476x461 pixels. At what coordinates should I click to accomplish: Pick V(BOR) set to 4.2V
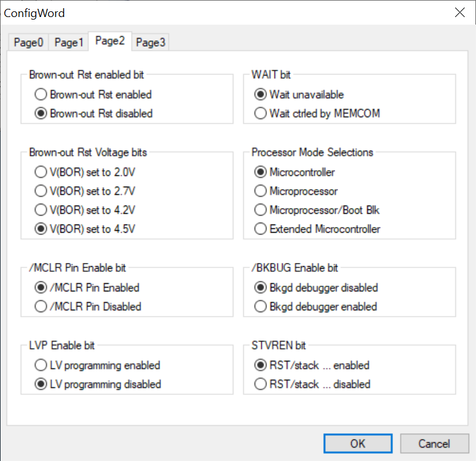(x=85, y=210)
